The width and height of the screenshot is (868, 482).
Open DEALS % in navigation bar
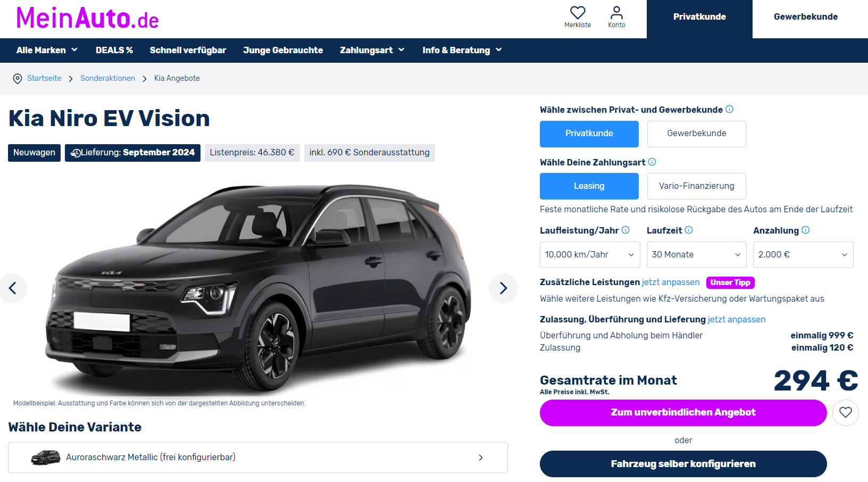pos(114,50)
